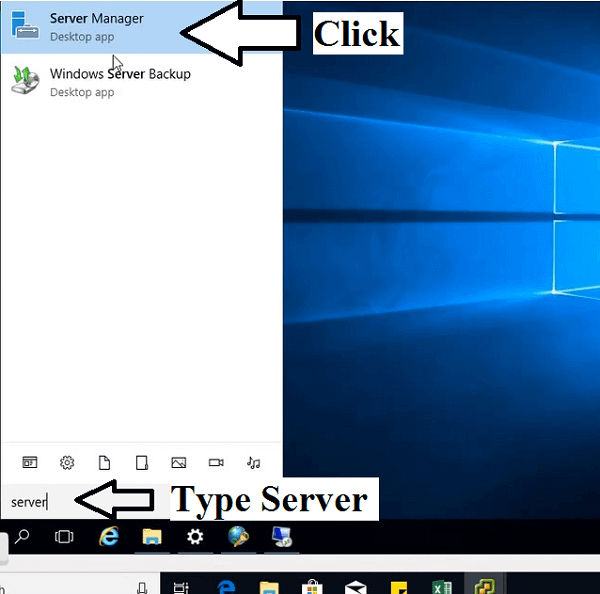This screenshot has height=594, width=600.
Task: Click the Windows Server Backup drive icon
Action: coord(25,80)
